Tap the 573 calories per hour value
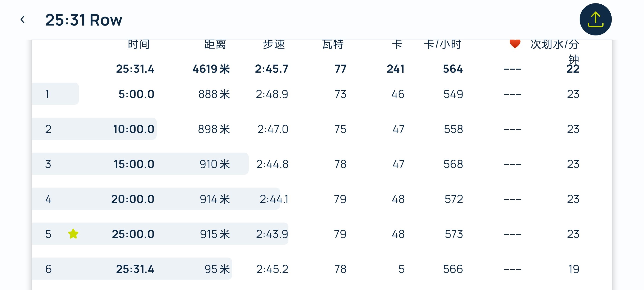Viewport: 644px width, 290px height. tap(454, 234)
